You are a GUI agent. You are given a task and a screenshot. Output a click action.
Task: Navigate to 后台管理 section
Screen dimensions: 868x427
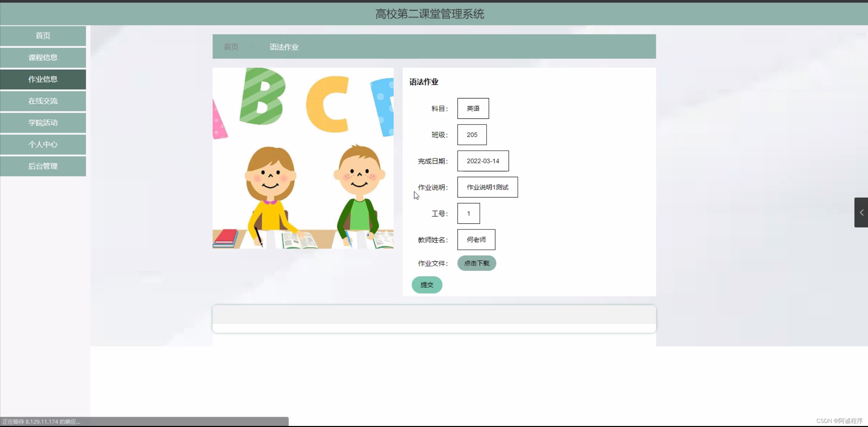43,166
